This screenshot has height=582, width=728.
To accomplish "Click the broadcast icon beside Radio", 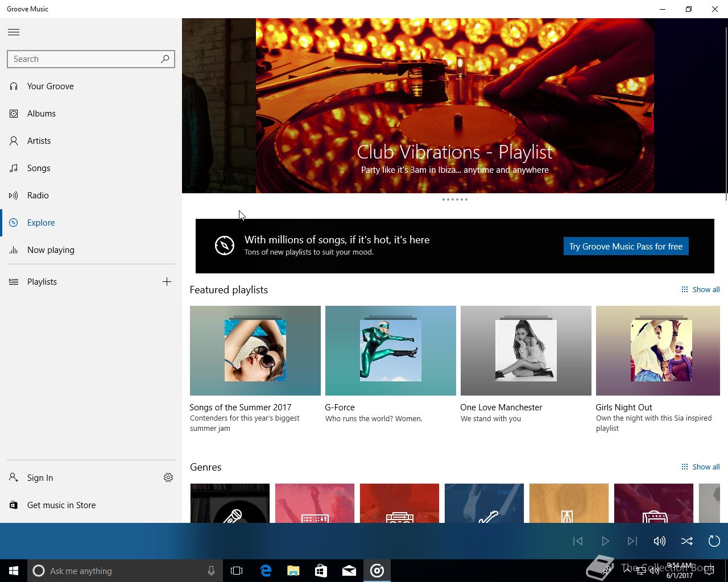I will [14, 196].
